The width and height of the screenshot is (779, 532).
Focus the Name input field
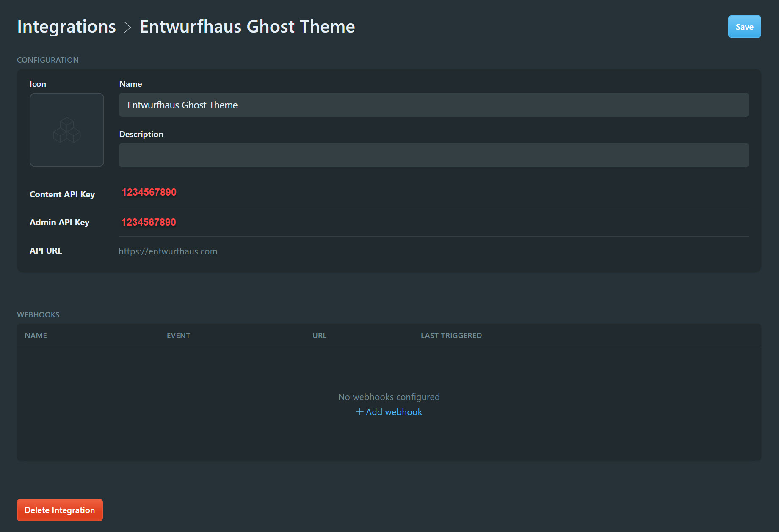[434, 105]
